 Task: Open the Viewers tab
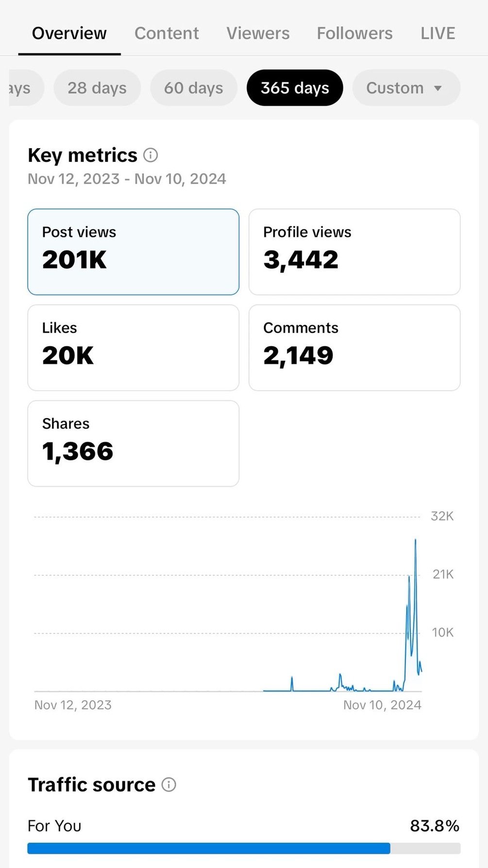click(x=258, y=34)
